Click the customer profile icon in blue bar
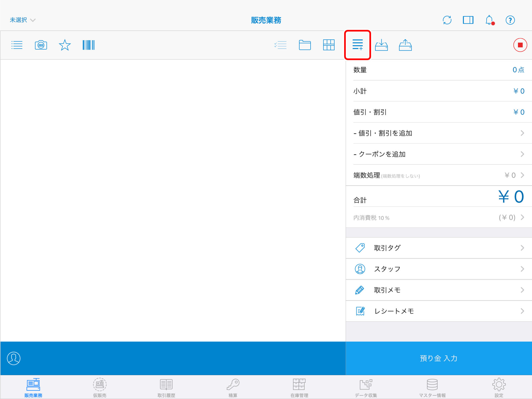This screenshot has width=532, height=399. pyautogui.click(x=13, y=358)
